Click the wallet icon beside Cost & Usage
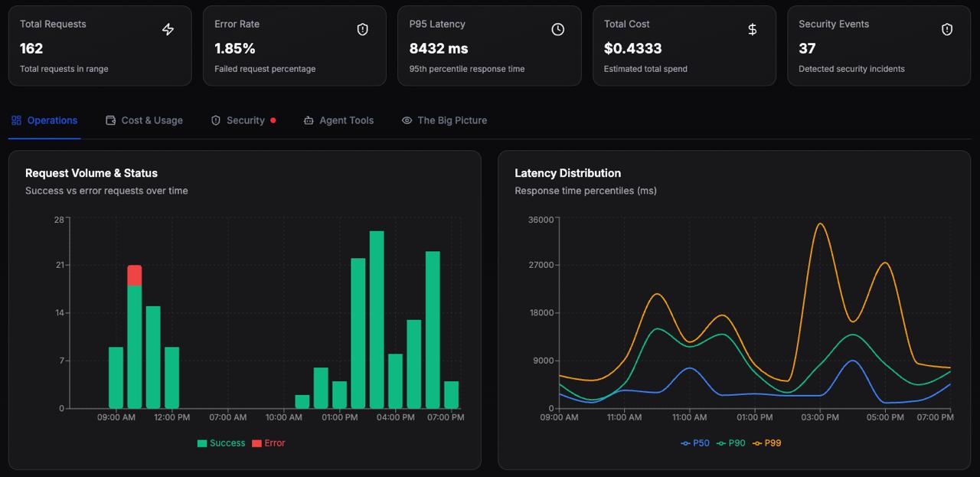This screenshot has width=980, height=477. click(110, 120)
